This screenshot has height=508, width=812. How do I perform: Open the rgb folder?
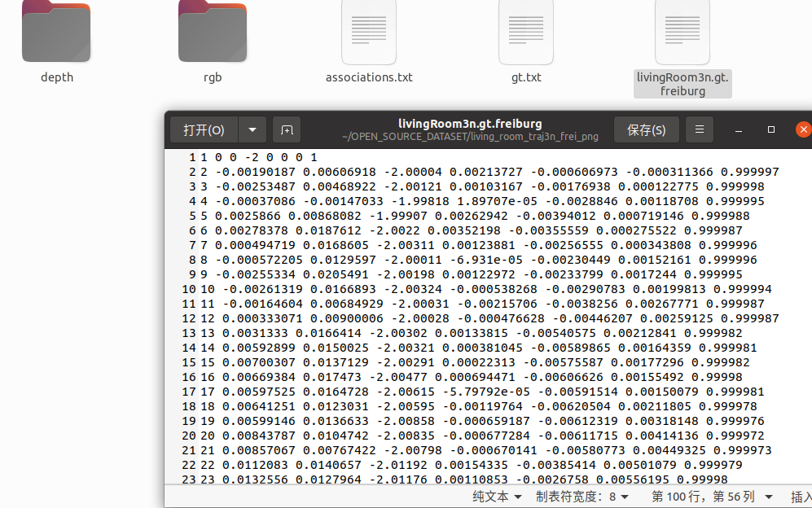(x=213, y=31)
